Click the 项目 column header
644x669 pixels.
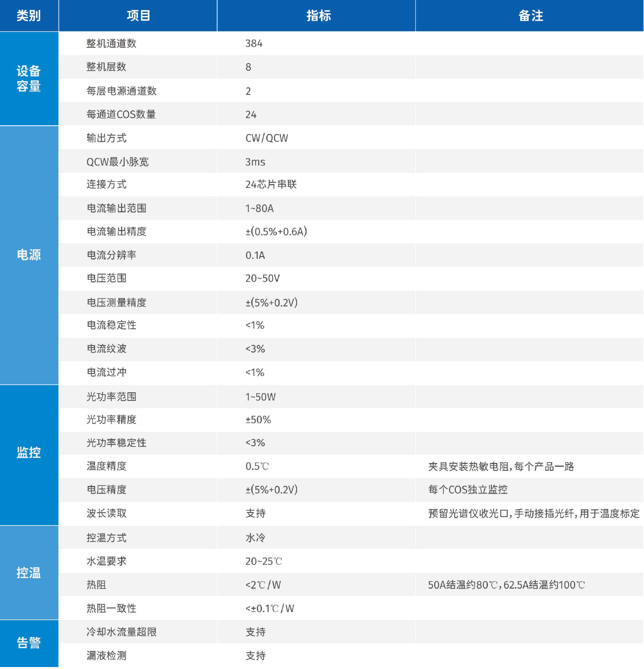pyautogui.click(x=138, y=16)
